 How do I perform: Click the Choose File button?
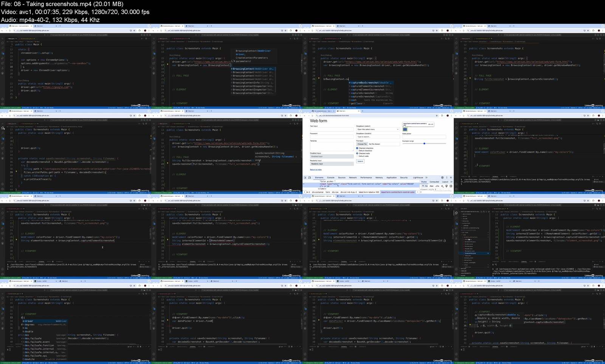(362, 144)
